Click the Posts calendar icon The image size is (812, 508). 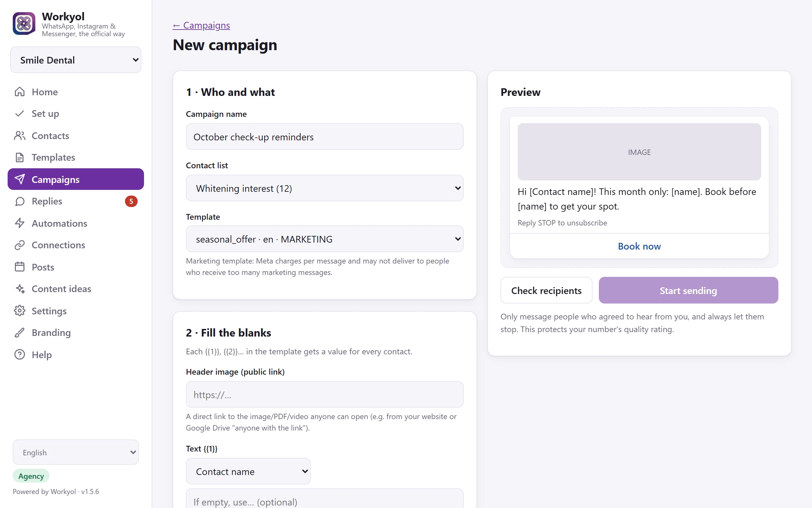[x=20, y=267]
